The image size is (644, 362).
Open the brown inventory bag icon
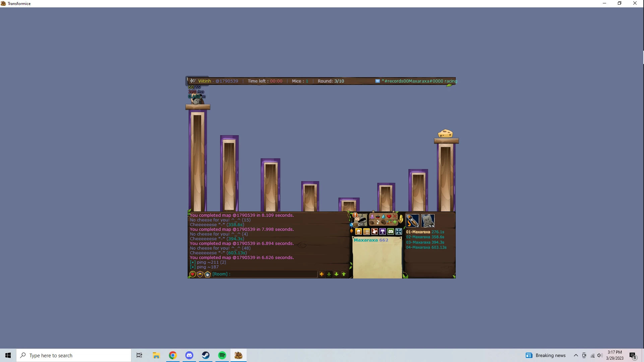(x=355, y=225)
